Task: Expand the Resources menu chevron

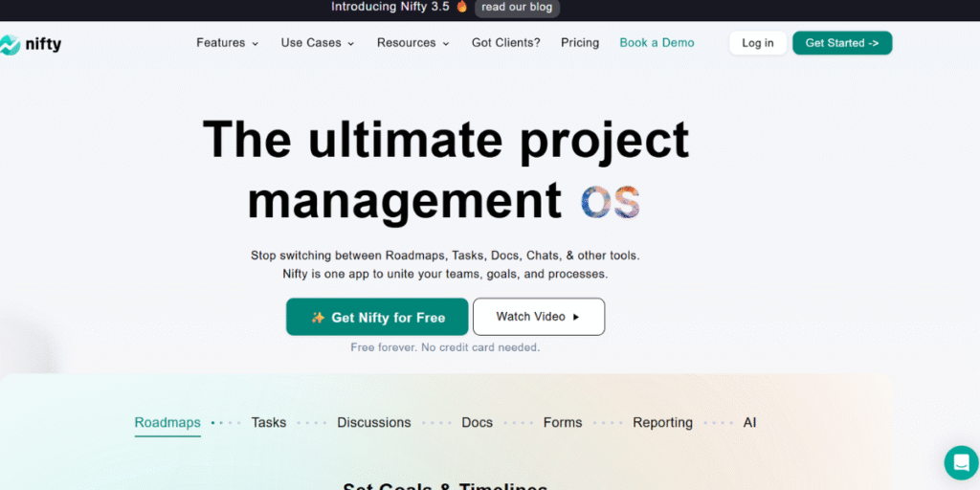Action: tap(446, 44)
